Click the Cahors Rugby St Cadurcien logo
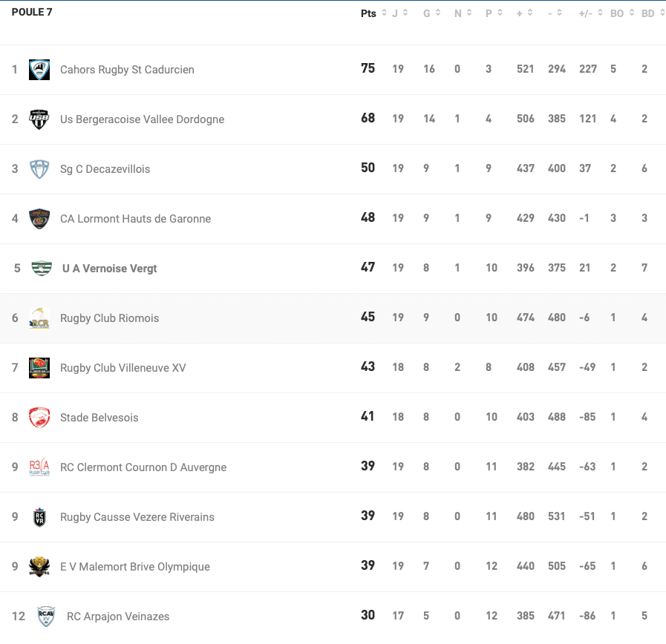This screenshot has width=666, height=644. click(x=39, y=70)
